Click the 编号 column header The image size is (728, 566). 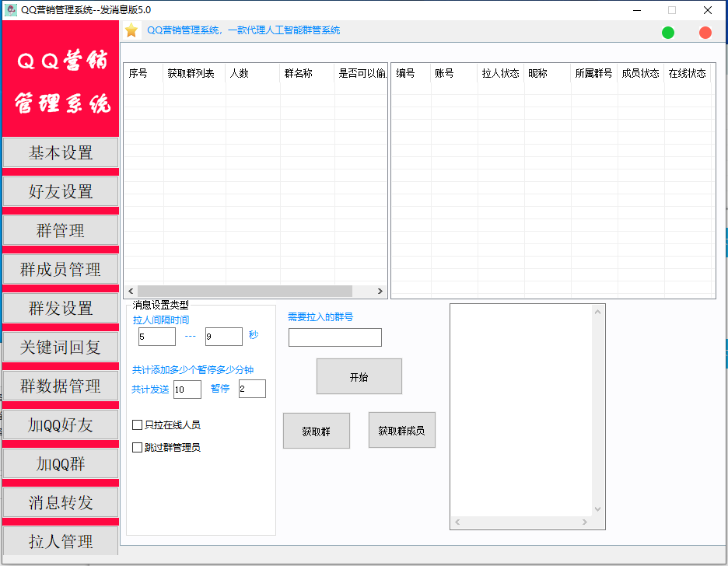[x=411, y=73]
